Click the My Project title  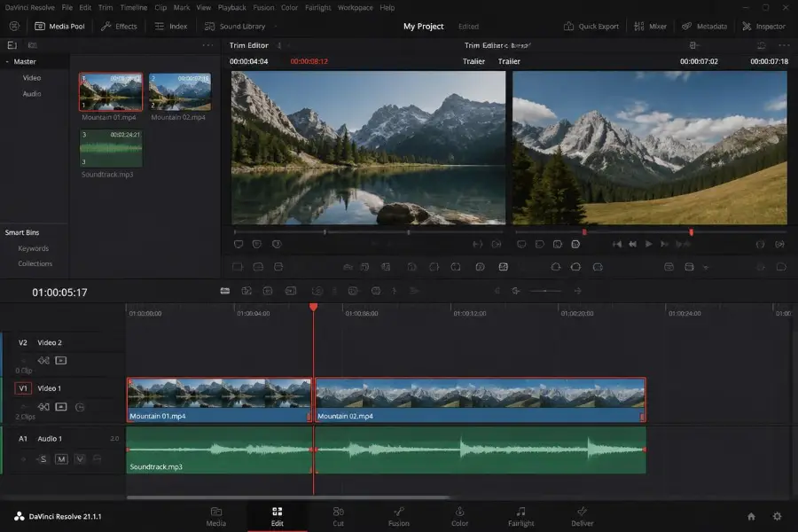pyautogui.click(x=424, y=26)
